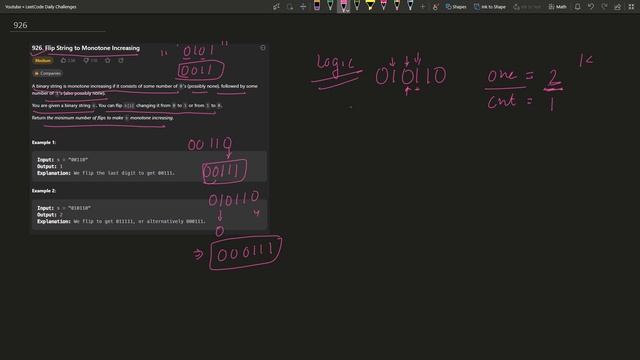Screen dimensions: 640x360
Task: Click the 'Example 1:' heading
Action: pos(44,142)
